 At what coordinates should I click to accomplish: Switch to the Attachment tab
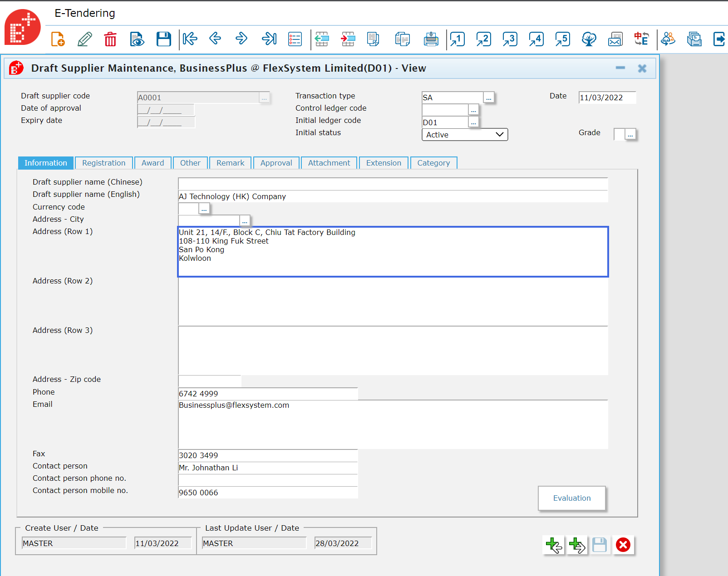pos(329,163)
